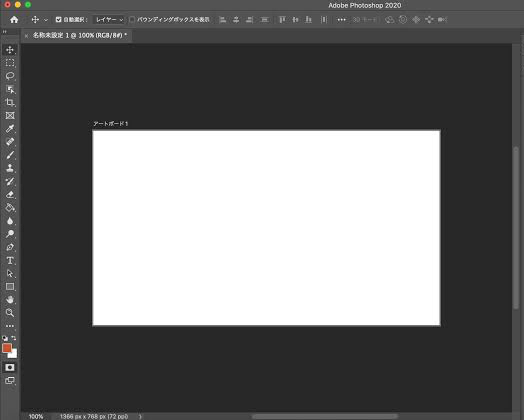
Task: Select the Zoom tool in toolbar
Action: (x=10, y=313)
